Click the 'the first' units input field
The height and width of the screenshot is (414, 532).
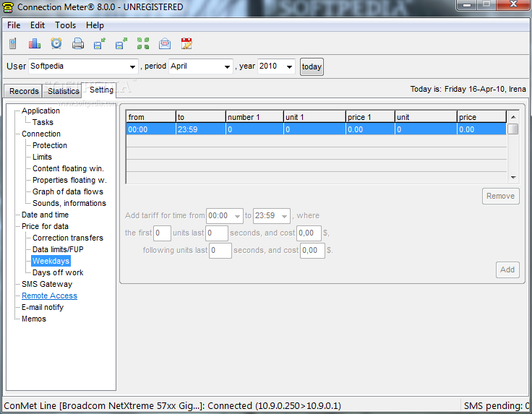[162, 233]
